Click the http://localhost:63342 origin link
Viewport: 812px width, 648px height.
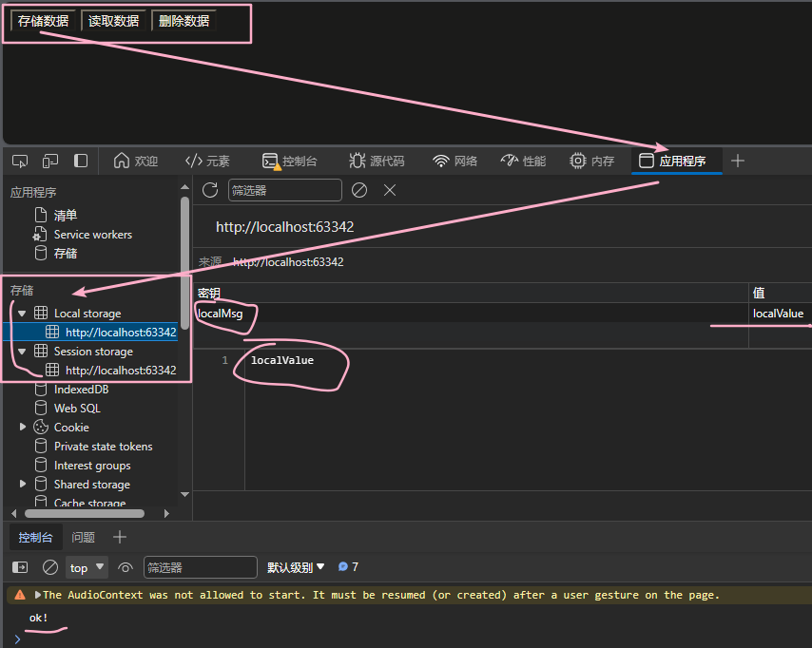(288, 262)
